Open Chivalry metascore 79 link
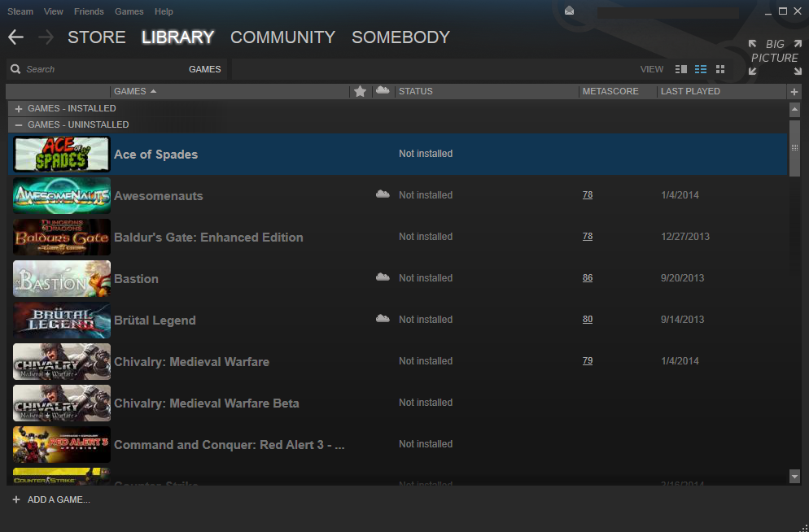 588,361
